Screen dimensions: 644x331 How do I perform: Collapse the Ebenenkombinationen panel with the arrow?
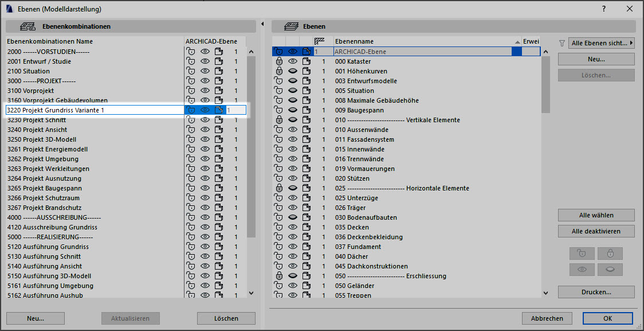[263, 24]
